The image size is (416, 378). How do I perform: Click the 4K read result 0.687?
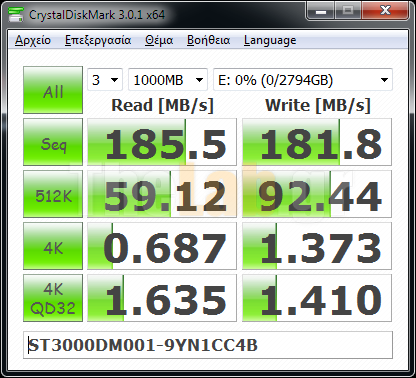point(162,246)
